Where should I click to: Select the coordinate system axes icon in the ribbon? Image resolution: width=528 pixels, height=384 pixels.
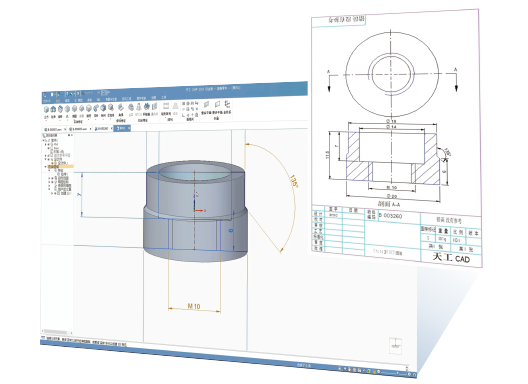click(x=227, y=104)
